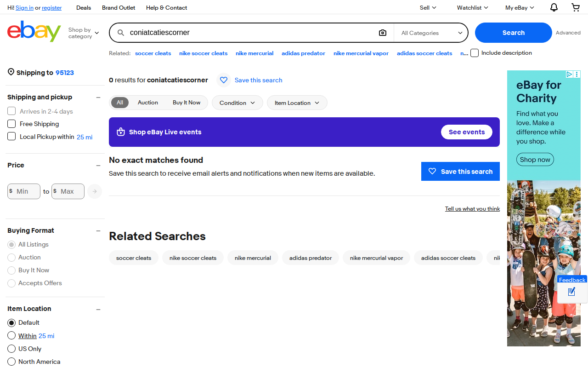Click the eBay logo
588x368 pixels.
[34, 31]
